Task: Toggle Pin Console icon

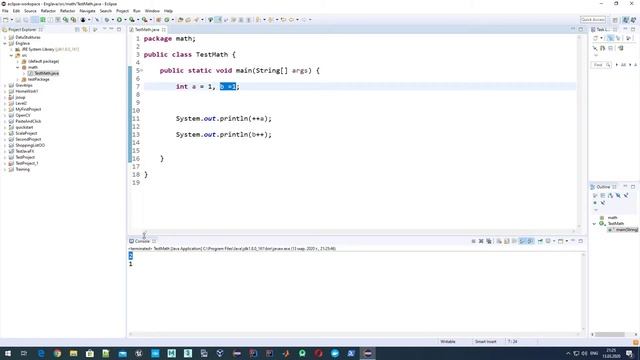Action: (540, 241)
